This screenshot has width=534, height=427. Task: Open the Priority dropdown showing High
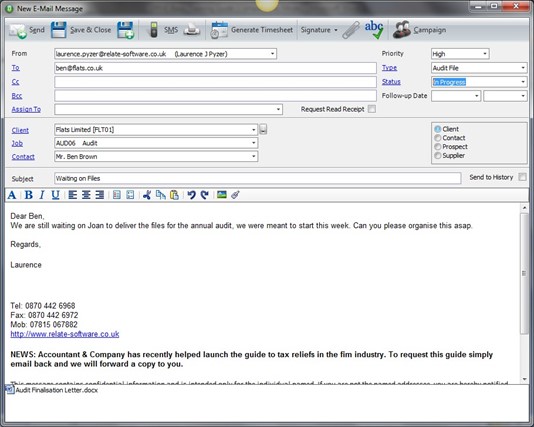click(485, 54)
